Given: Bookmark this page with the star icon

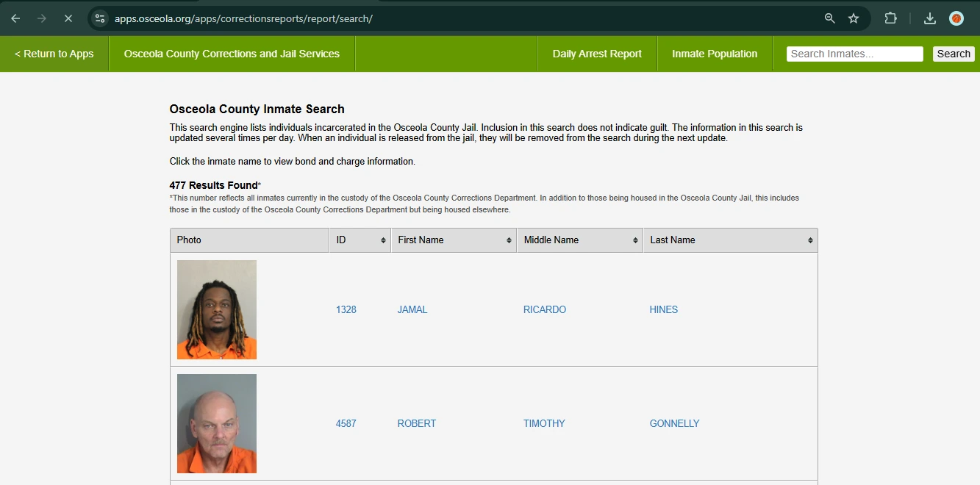Looking at the screenshot, I should [x=854, y=18].
